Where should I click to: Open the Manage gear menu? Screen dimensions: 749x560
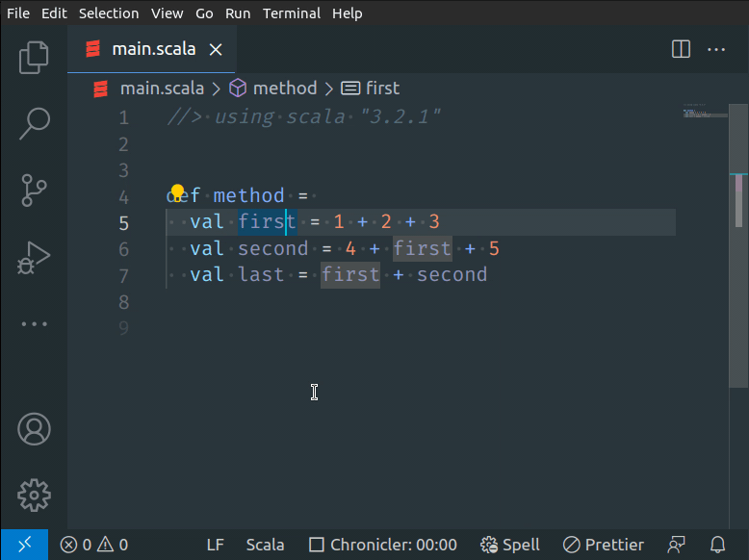[34, 496]
